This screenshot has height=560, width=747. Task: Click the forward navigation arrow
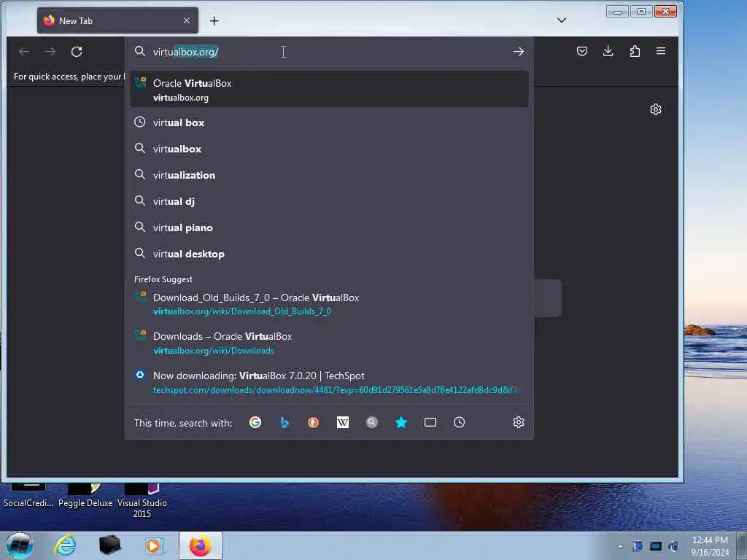click(50, 52)
